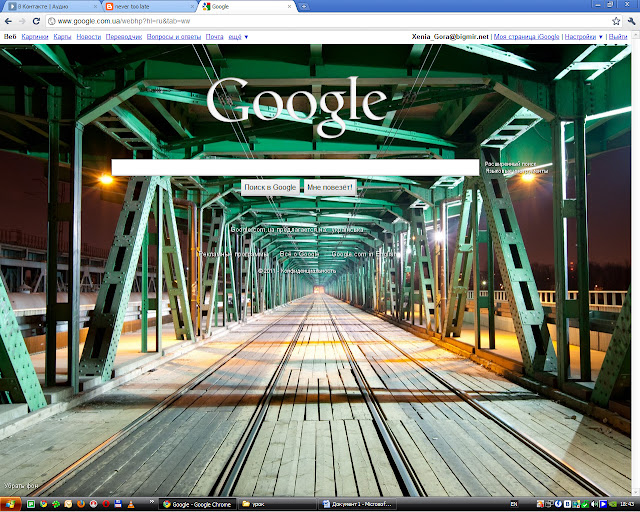Open the Всё о Google link
This screenshot has height=512, width=640.
point(299,254)
